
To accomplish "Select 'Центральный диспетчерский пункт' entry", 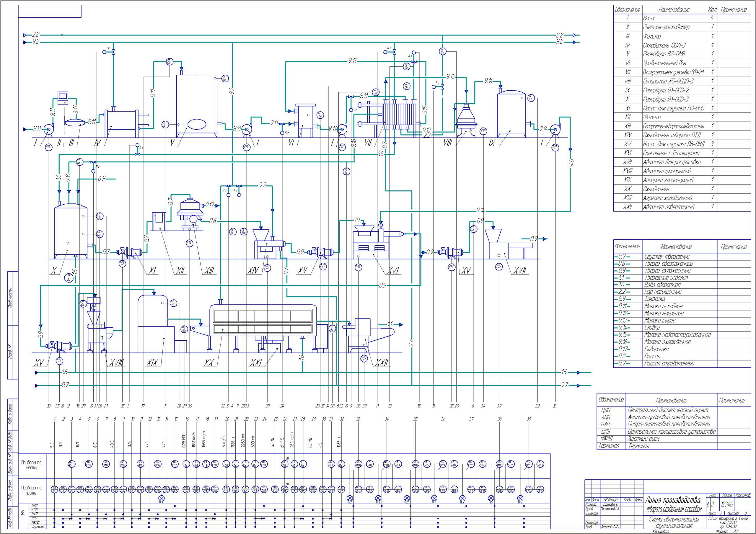I will tap(668, 410).
